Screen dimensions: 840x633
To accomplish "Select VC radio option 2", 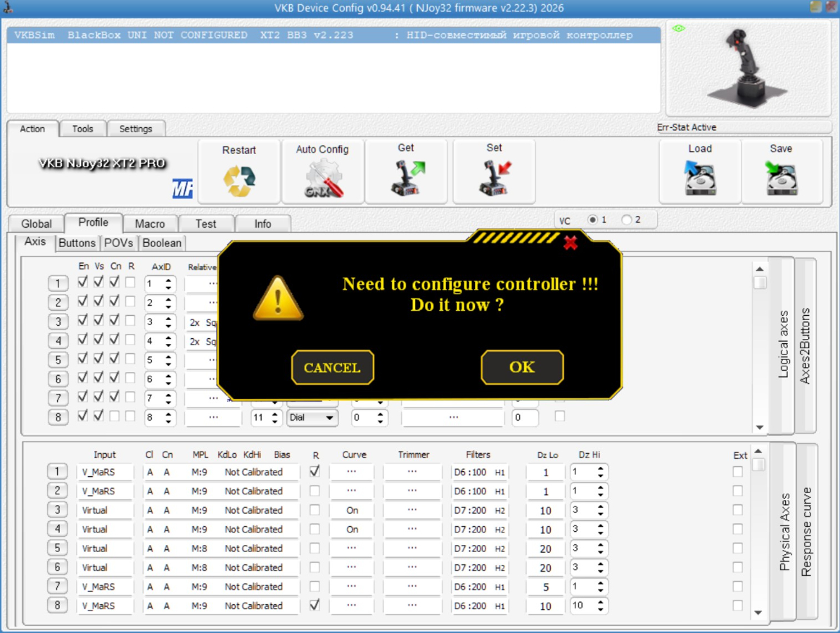I will tap(626, 219).
